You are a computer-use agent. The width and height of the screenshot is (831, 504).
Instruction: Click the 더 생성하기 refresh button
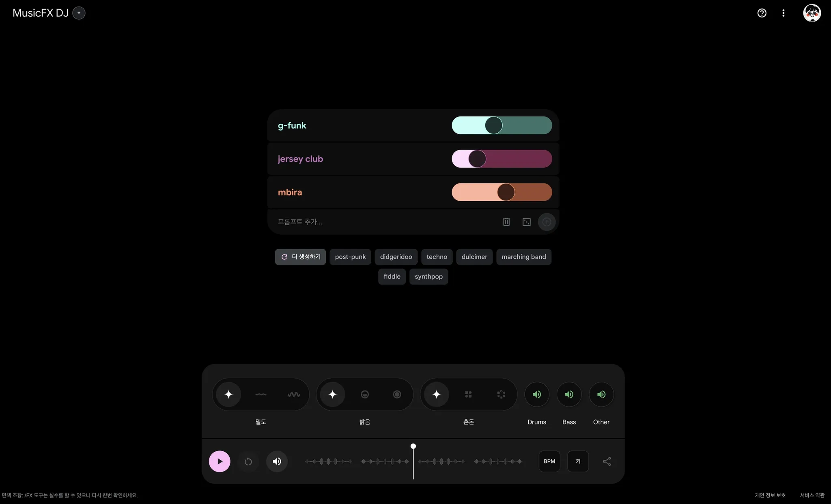tap(300, 256)
